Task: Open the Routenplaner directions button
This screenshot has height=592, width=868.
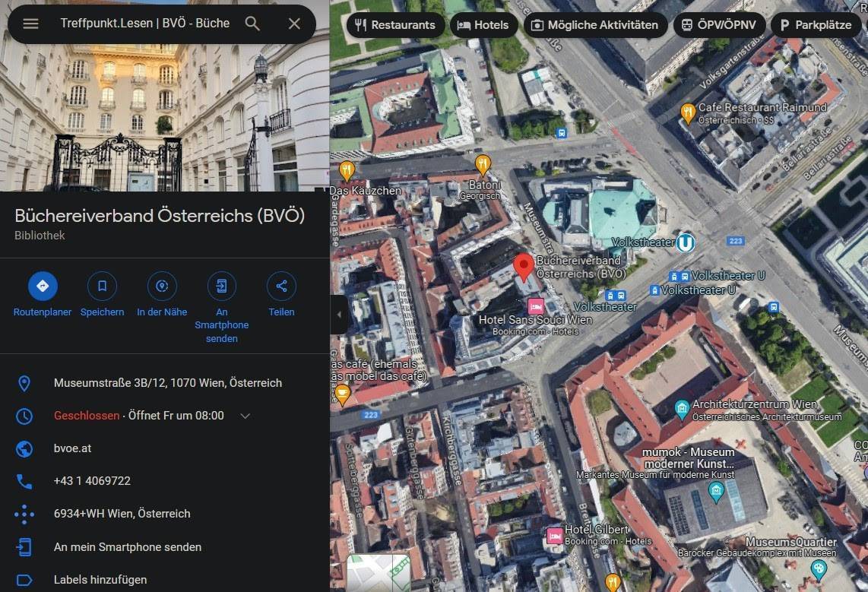Action: coord(43,286)
